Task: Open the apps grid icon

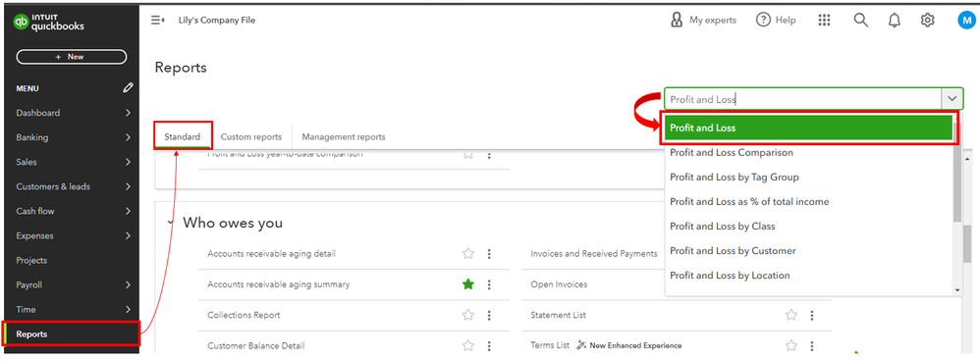Action: (825, 20)
